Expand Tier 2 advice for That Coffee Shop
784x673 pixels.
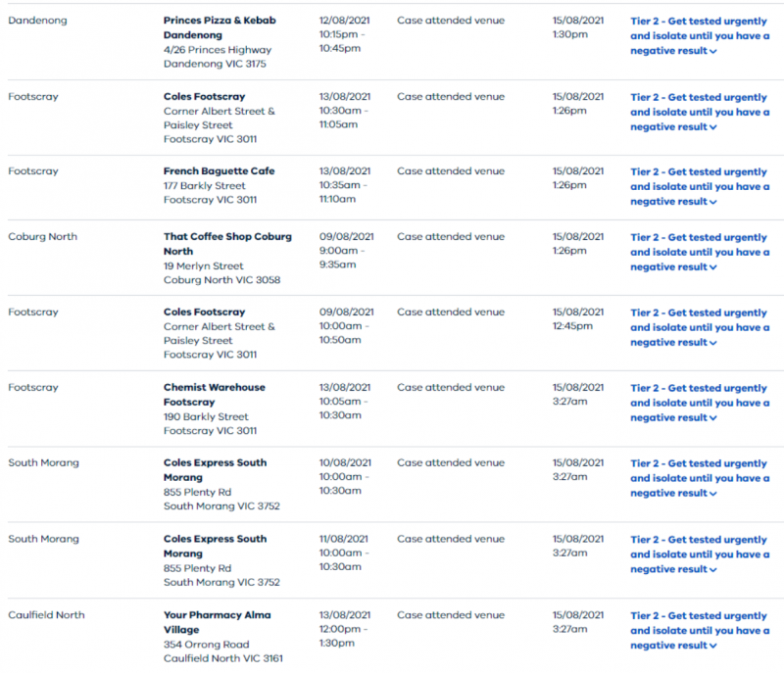pyautogui.click(x=699, y=252)
